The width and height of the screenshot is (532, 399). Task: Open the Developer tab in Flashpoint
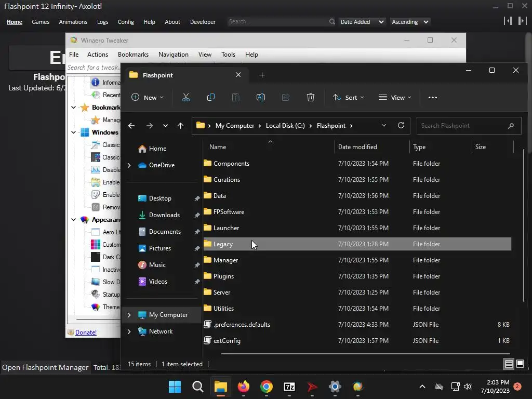203,22
